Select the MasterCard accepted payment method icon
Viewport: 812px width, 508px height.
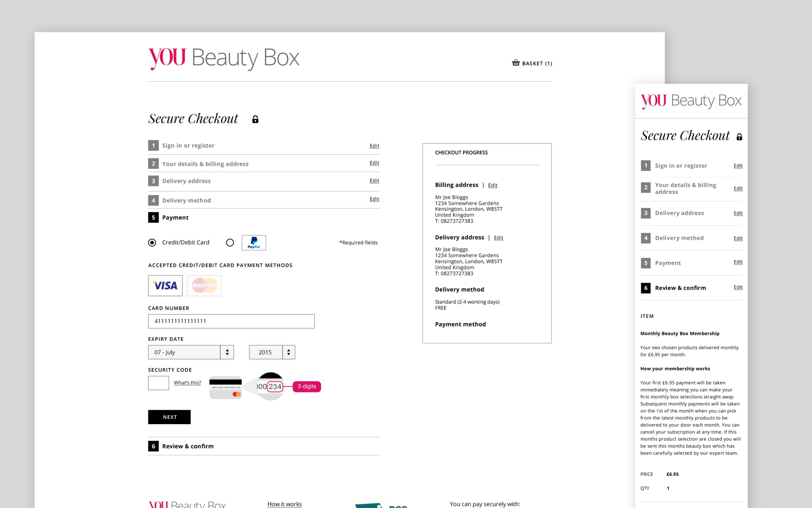coord(204,286)
